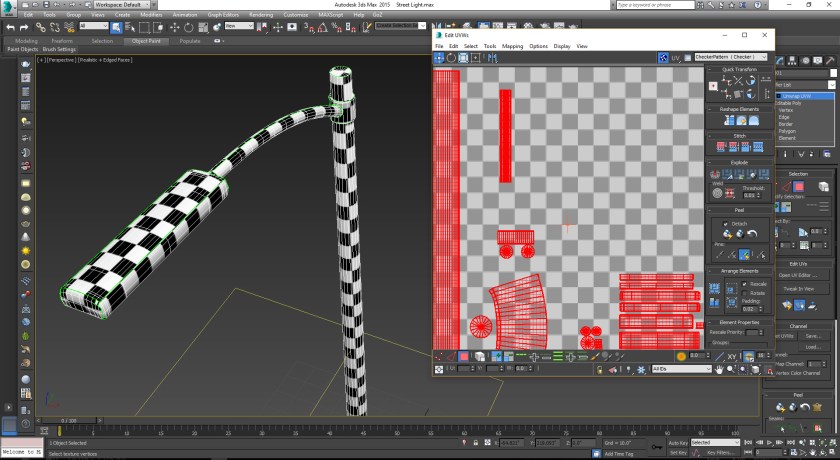This screenshot has width=840, height=460.
Task: Select the Undo arrow in main toolbar
Action: [9, 27]
